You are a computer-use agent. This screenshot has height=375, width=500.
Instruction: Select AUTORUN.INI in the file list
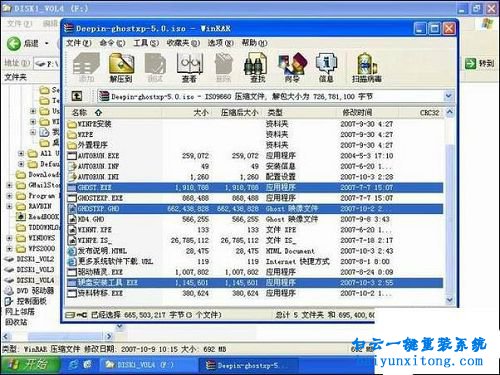click(x=255, y=177)
